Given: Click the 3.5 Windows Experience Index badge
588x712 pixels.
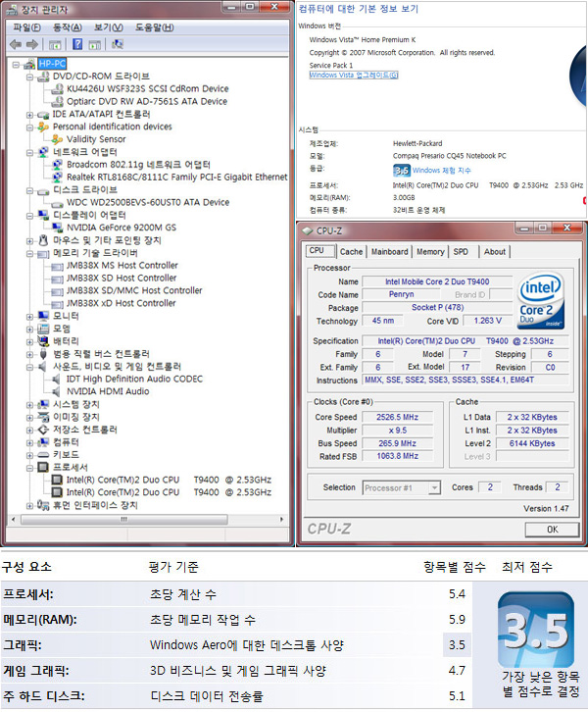Looking at the screenshot, I should pos(536,630).
